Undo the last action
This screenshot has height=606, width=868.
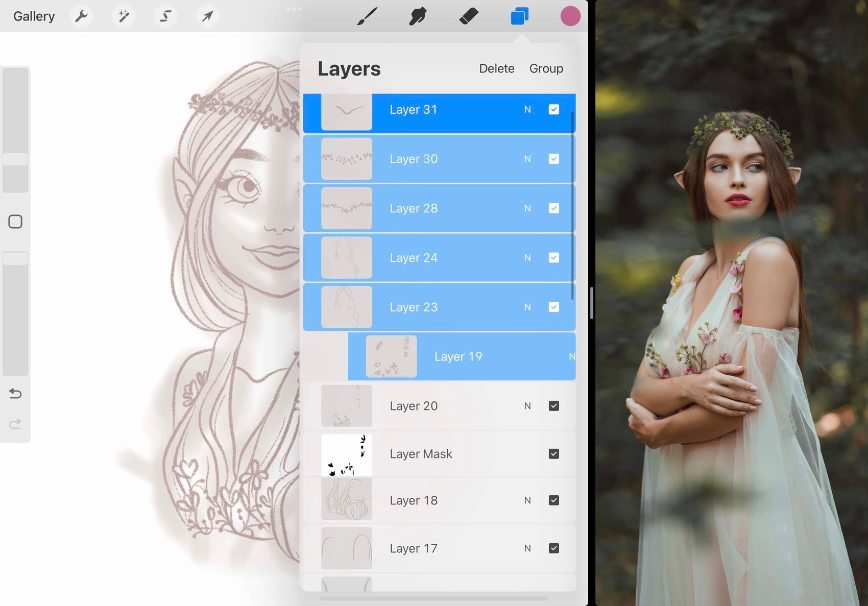pos(15,394)
